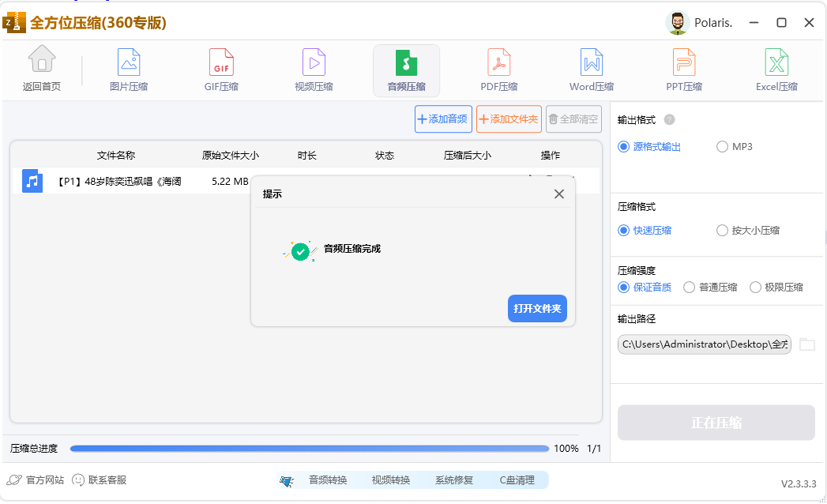Switch to 视频压缩 video compression

(313, 70)
